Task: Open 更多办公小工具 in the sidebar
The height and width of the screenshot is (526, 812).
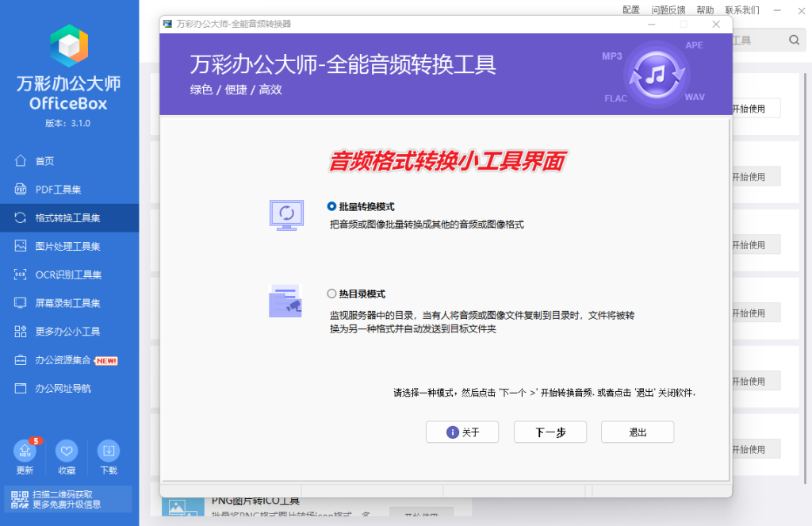Action: coord(54,332)
